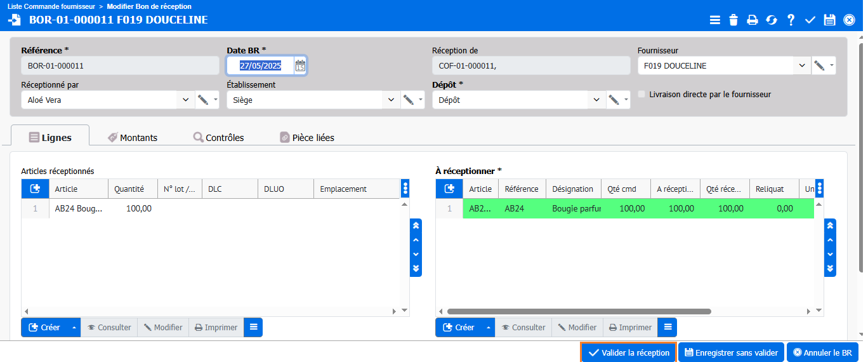Expand the Réceptionné par dropdown

[185, 100]
